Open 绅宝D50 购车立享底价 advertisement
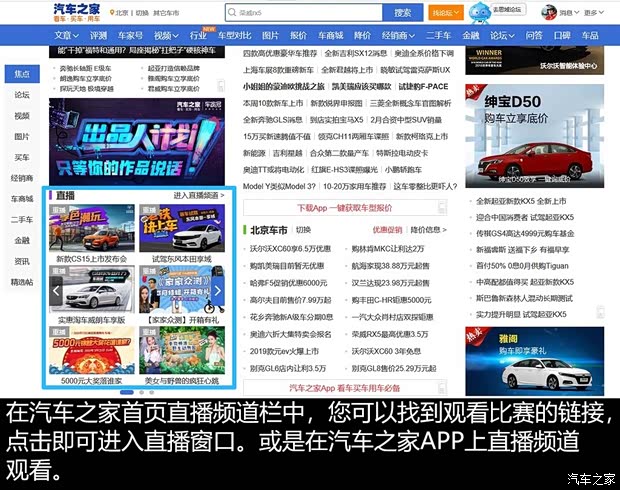 click(x=535, y=136)
